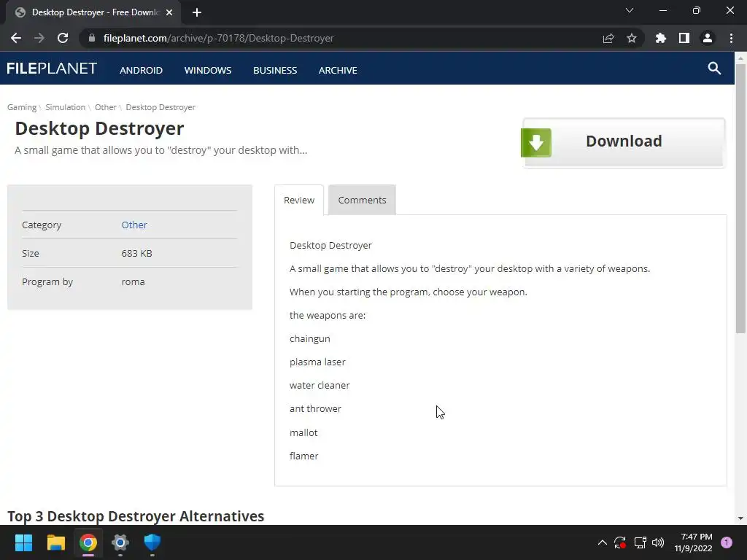Viewport: 747px width, 560px height.
Task: Switch to the Comments tab
Action: pyautogui.click(x=362, y=200)
